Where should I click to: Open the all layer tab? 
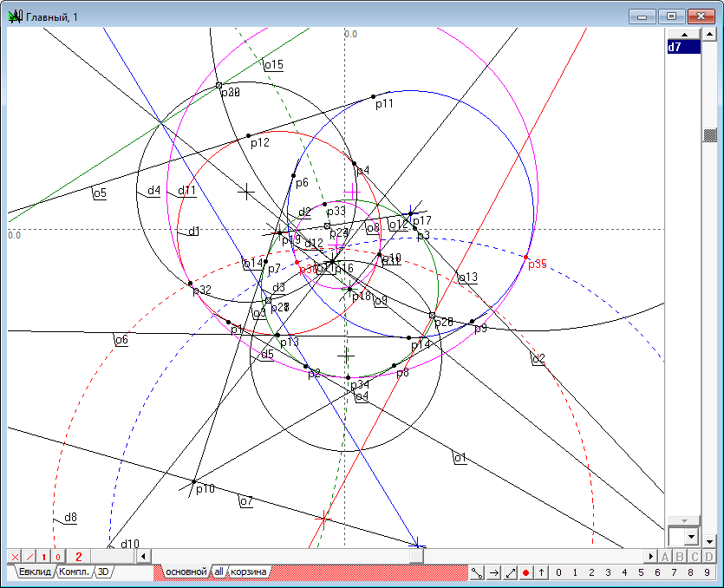219,572
